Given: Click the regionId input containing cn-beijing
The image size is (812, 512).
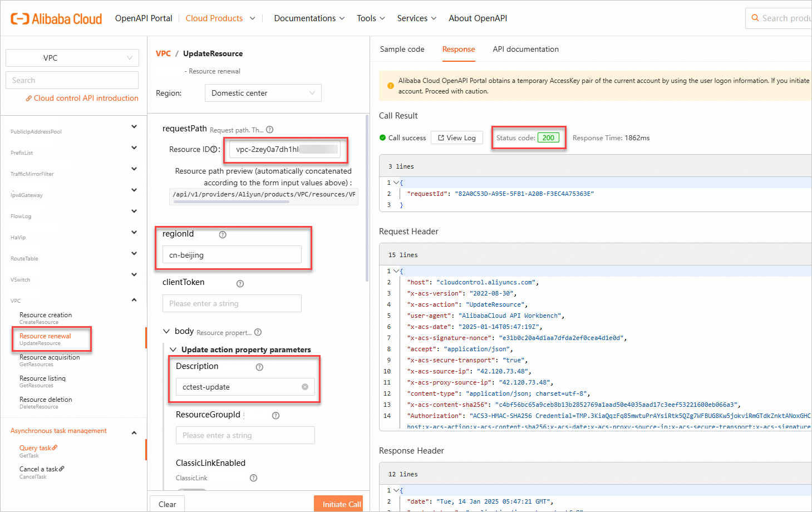Looking at the screenshot, I should point(232,255).
